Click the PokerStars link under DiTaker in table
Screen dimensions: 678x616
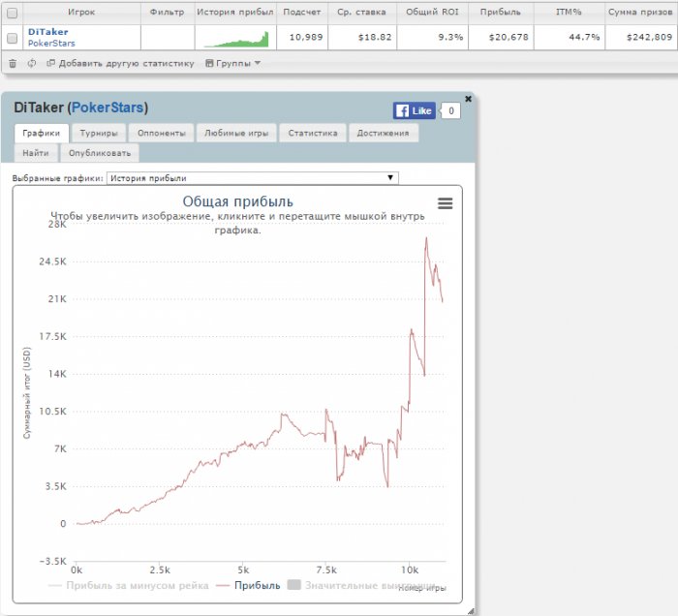(x=51, y=44)
